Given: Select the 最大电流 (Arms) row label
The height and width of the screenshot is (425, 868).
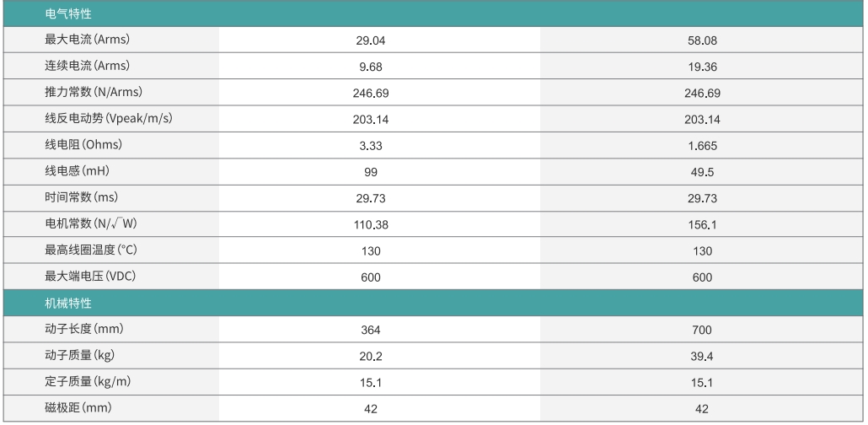Looking at the screenshot, I should pos(87,40).
